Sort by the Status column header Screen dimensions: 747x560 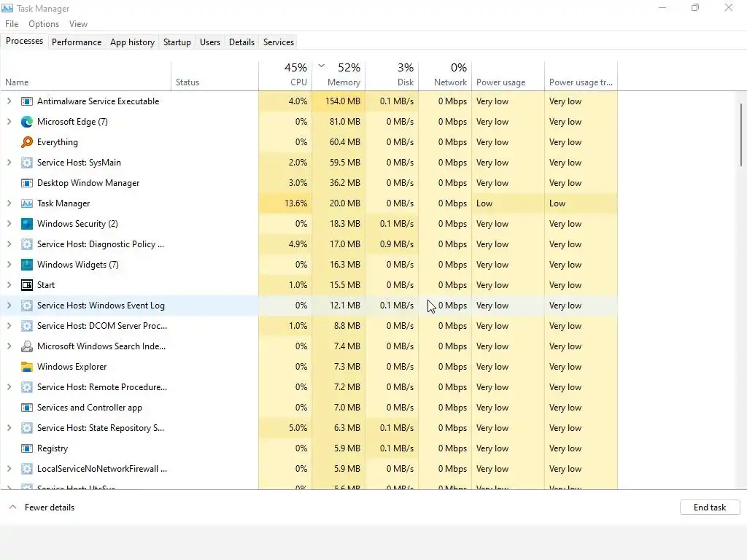(215, 75)
